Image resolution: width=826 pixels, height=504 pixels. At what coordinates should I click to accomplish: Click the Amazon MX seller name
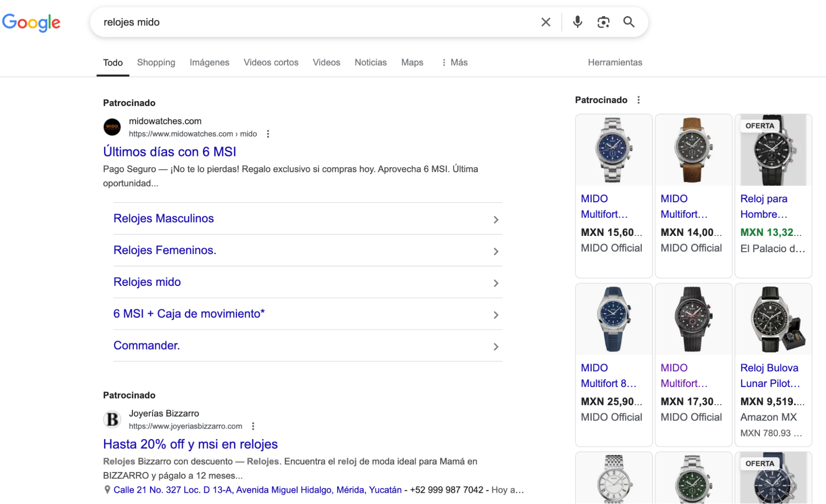pos(769,417)
